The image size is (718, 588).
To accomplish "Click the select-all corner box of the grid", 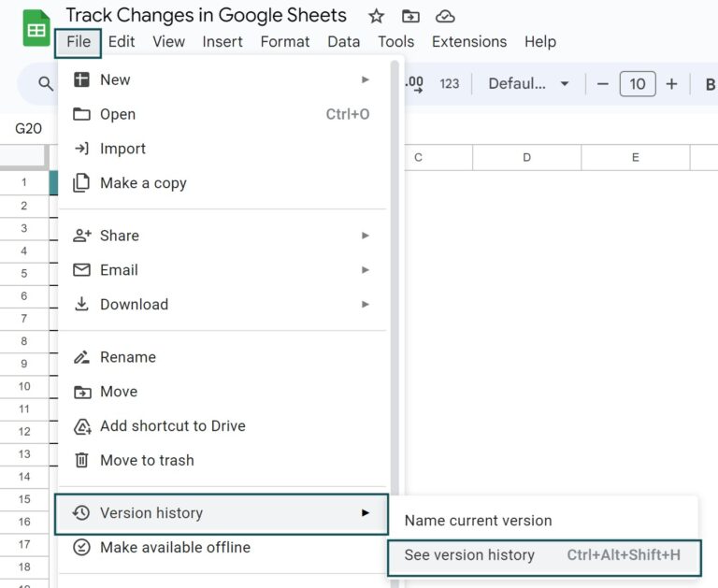I will pos(23,158).
